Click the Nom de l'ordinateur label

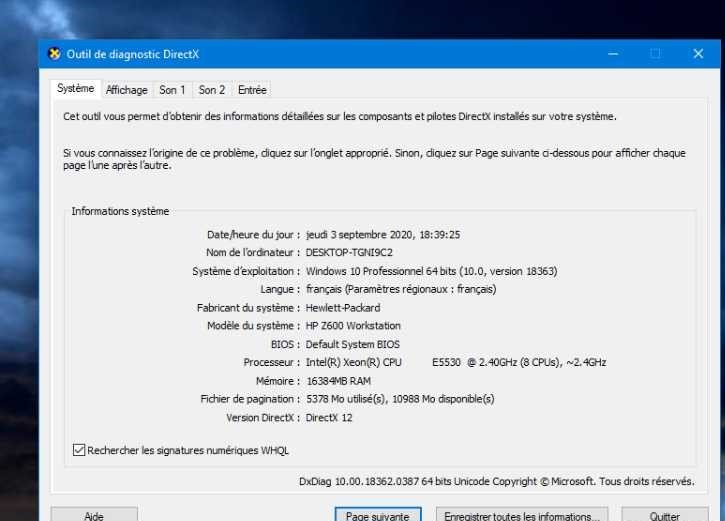pos(252,252)
